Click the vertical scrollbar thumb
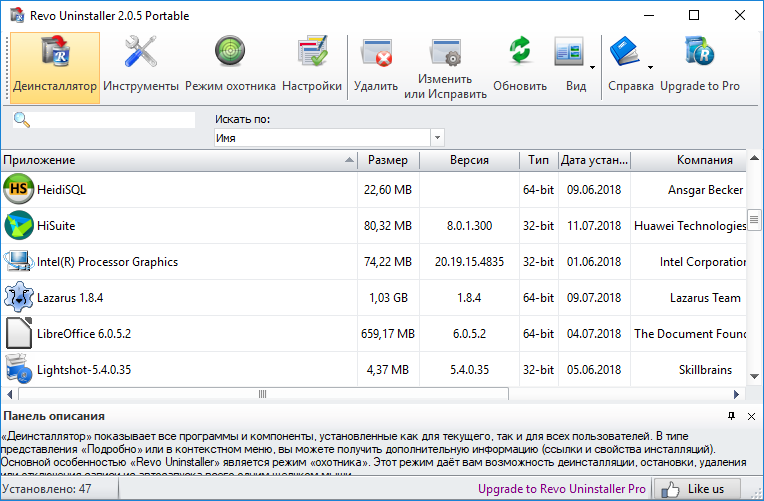Viewport: 764px width, 501px height. click(754, 220)
